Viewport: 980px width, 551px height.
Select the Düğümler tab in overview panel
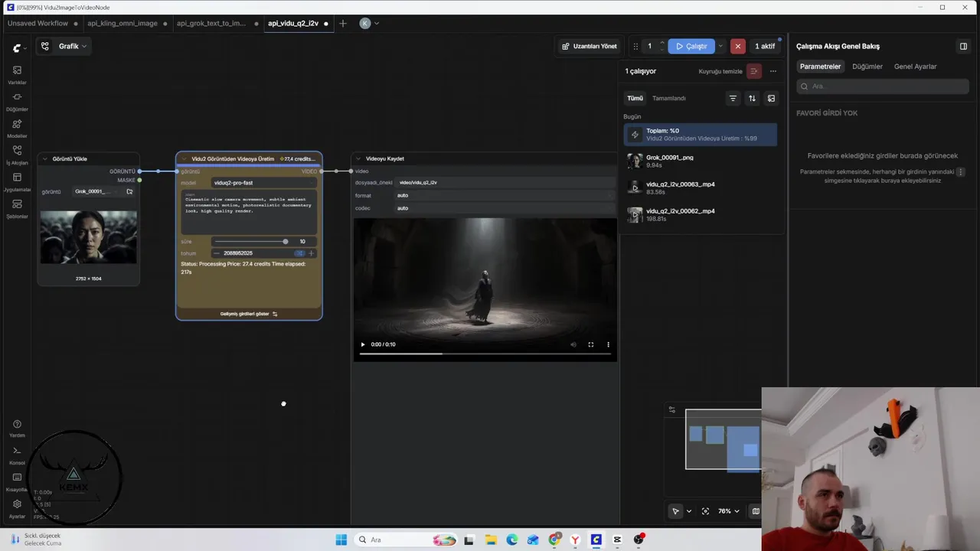pyautogui.click(x=867, y=67)
